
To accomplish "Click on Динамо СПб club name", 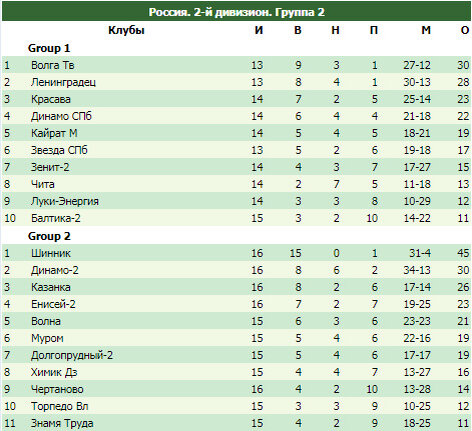I will (61, 116).
